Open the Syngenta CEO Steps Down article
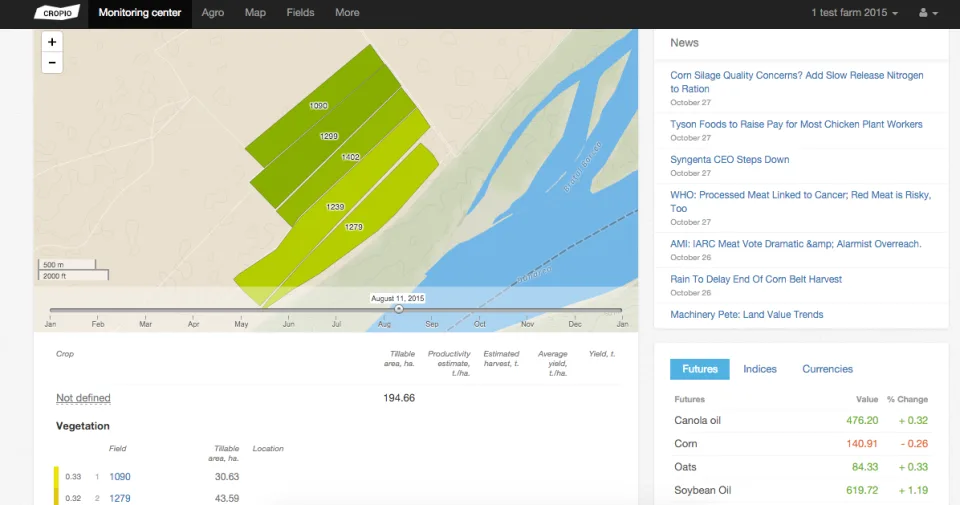Image resolution: width=960 pixels, height=505 pixels. tap(730, 160)
